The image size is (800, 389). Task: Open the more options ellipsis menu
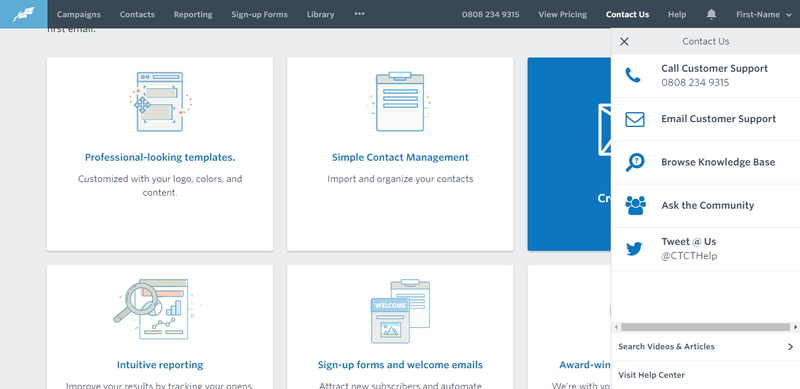pyautogui.click(x=360, y=14)
